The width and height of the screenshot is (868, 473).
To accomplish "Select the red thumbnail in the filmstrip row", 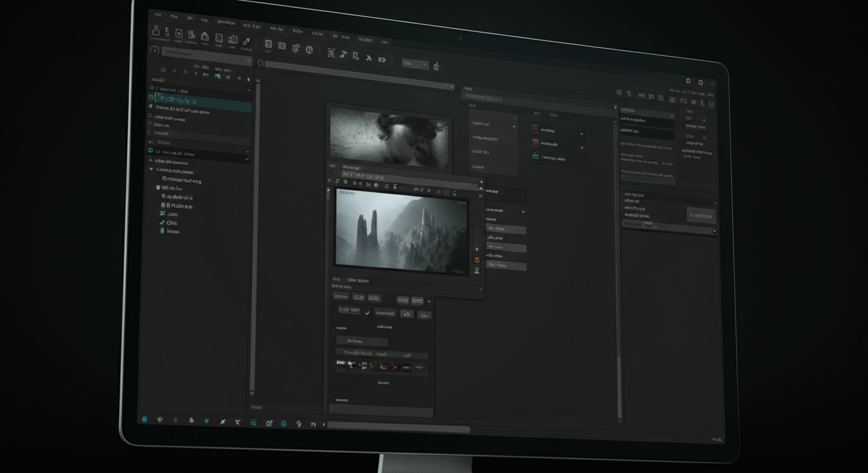I will coord(395,365).
